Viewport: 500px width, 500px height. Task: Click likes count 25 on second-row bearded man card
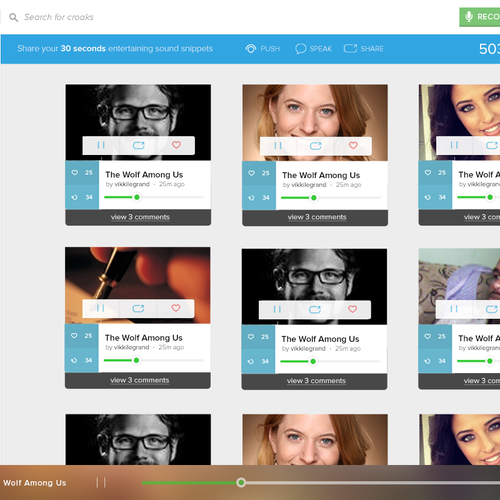pyautogui.click(x=258, y=337)
